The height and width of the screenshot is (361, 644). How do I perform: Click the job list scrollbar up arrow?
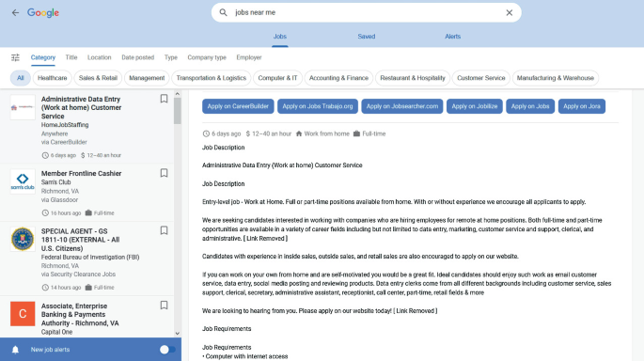(178, 94)
